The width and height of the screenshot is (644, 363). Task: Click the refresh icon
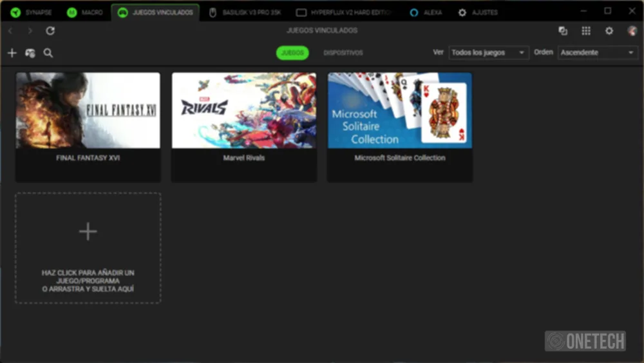coord(50,31)
